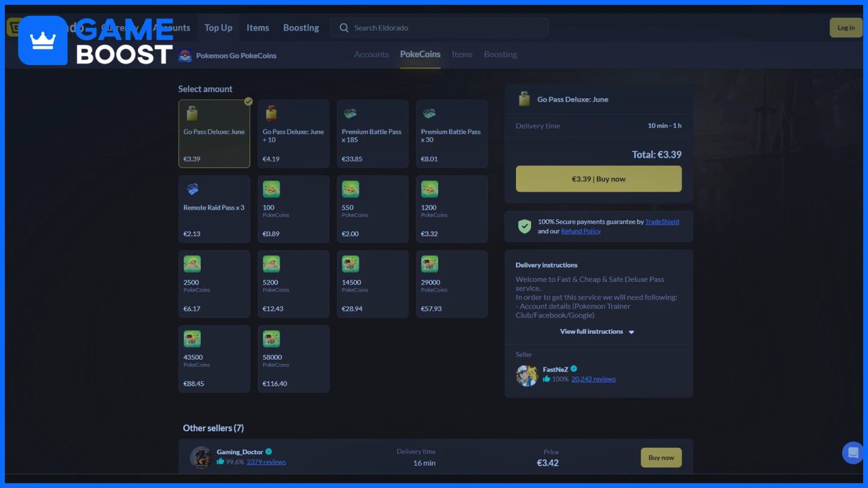
Task: Choose the 1200 PokeCoins icon
Action: (x=430, y=189)
